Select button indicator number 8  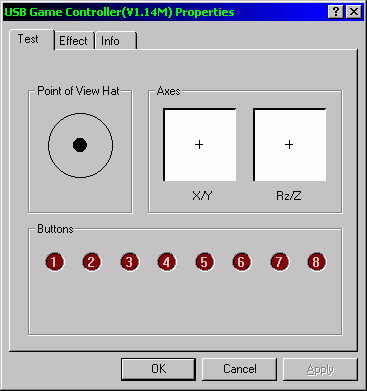317,262
